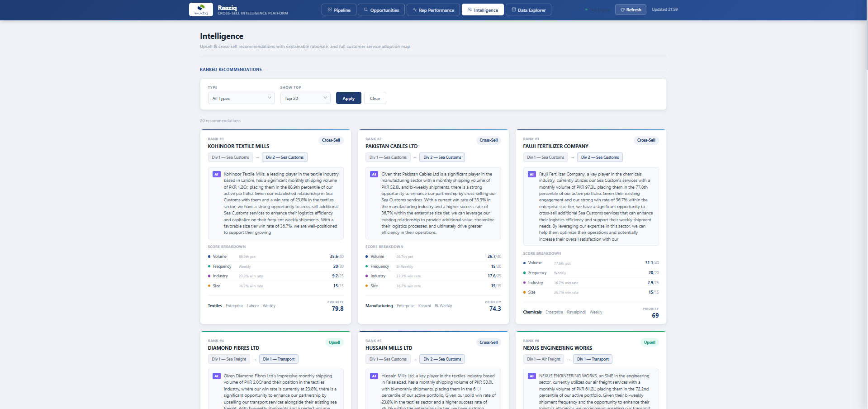The image size is (868, 409).
Task: Click the 35.6/40 Volume score in Kohinoor card
Action: [x=337, y=257]
